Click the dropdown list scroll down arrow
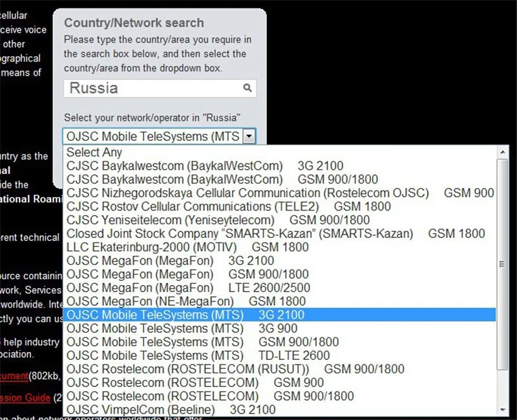The width and height of the screenshot is (517, 420). pyautogui.click(x=503, y=410)
